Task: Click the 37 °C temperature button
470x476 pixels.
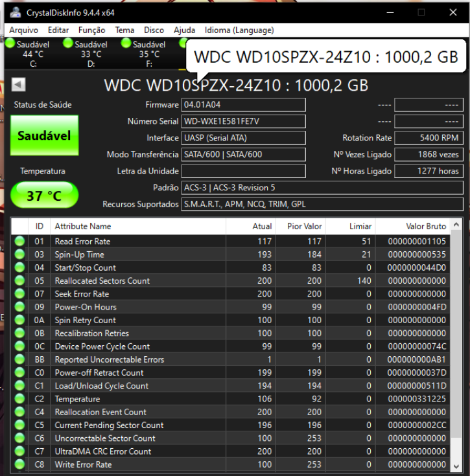Action: 44,195
